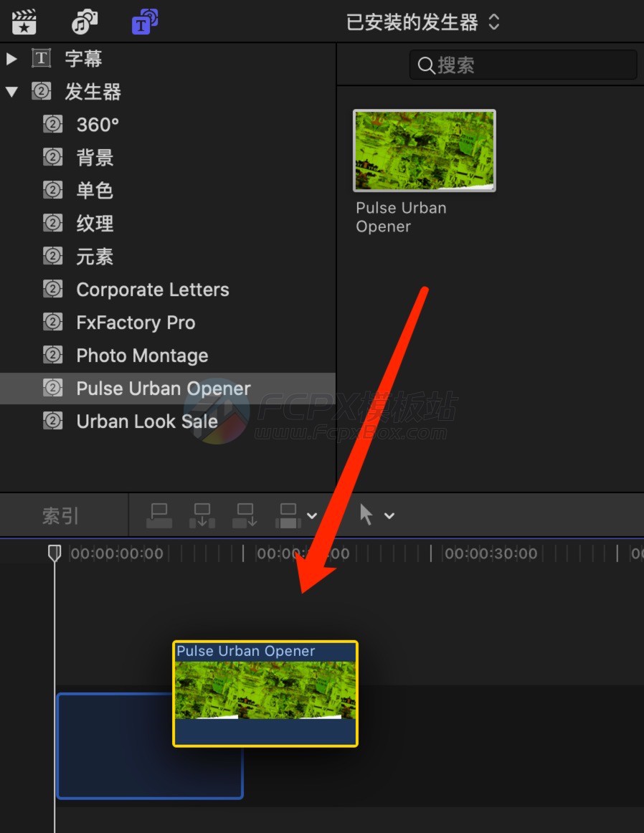
Task: Expand the 字幕 category triangle
Action: pyautogui.click(x=11, y=59)
